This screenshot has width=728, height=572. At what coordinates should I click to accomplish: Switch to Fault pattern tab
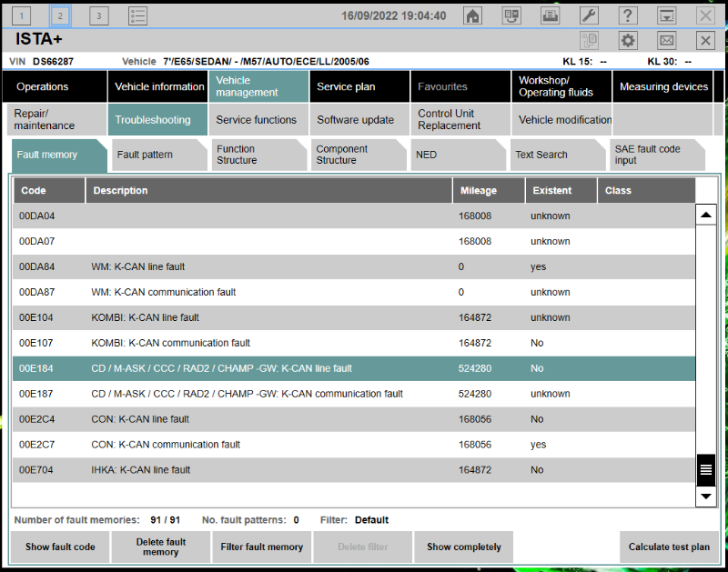[159, 155]
